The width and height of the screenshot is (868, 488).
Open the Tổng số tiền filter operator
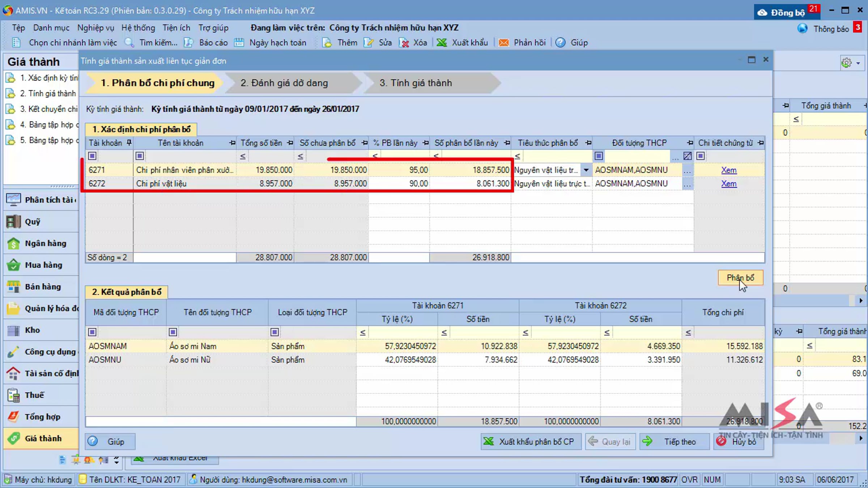click(243, 156)
